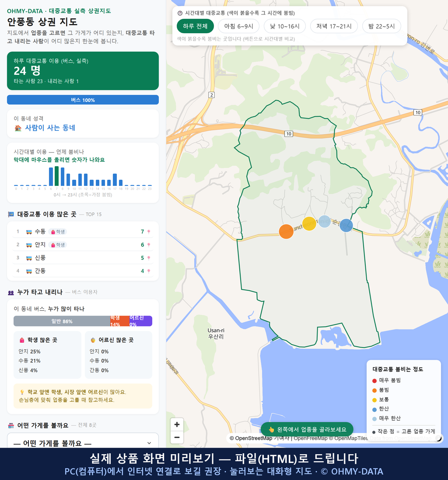Click the lightbulb icon in yellow tip box

pos(22,392)
